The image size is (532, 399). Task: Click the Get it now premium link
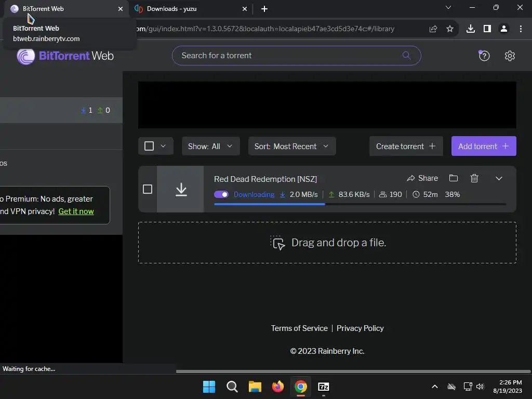[76, 211]
